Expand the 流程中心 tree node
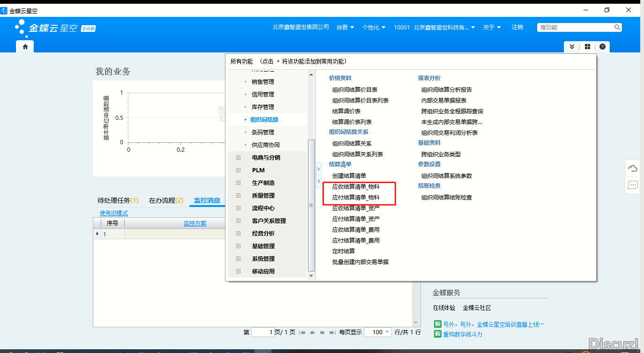This screenshot has width=644, height=353. (239, 208)
